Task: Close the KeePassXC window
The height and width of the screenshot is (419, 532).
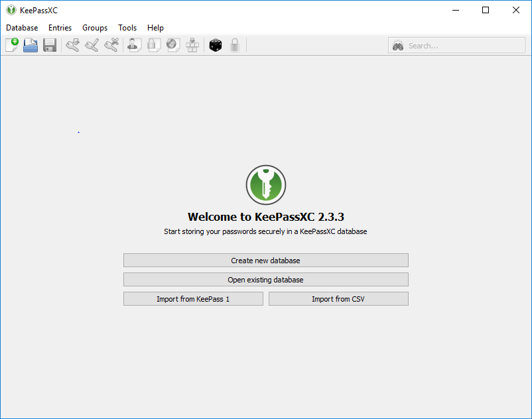Action: click(515, 10)
